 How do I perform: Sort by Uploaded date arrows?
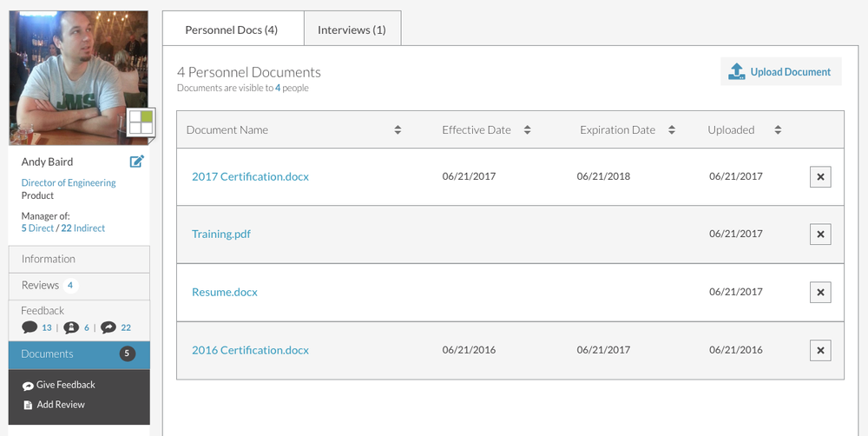(778, 129)
